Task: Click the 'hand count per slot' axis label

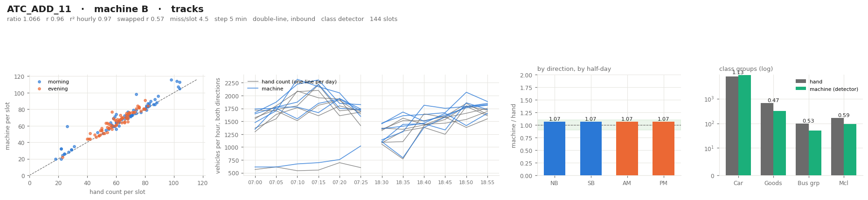Action: [117, 192]
